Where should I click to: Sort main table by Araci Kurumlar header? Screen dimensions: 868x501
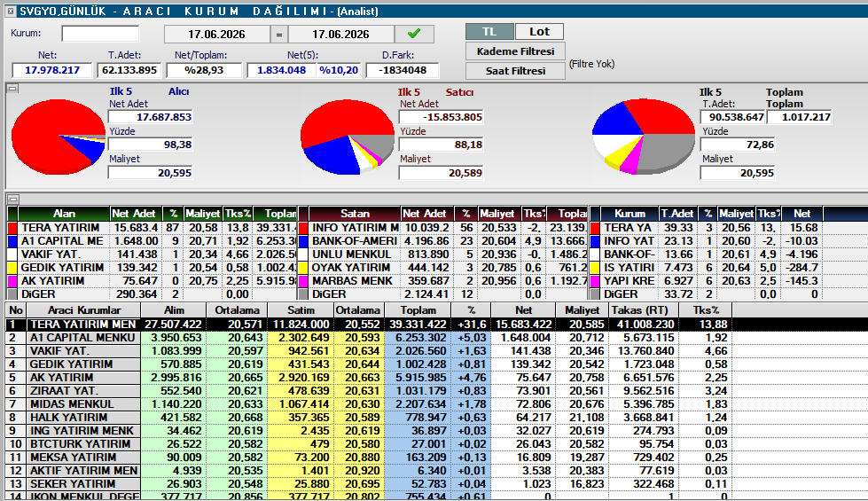point(83,310)
